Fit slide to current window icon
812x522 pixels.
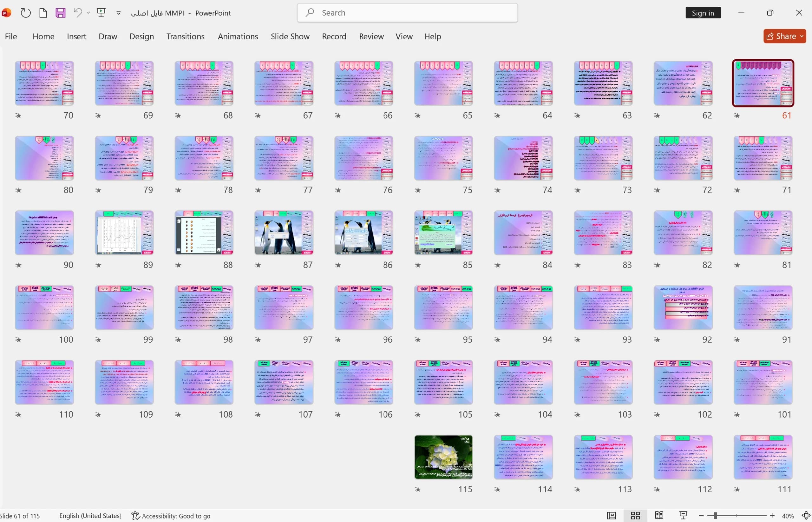tap(806, 516)
